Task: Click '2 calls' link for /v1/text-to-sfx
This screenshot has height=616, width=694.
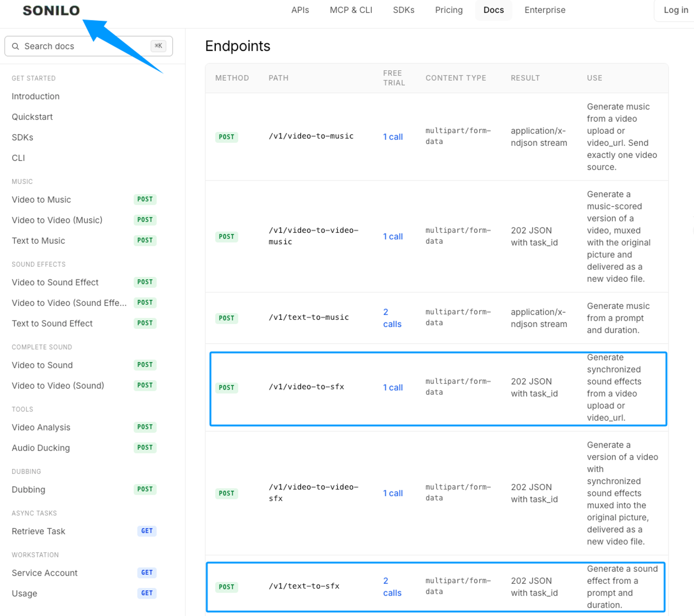Action: 392,587
